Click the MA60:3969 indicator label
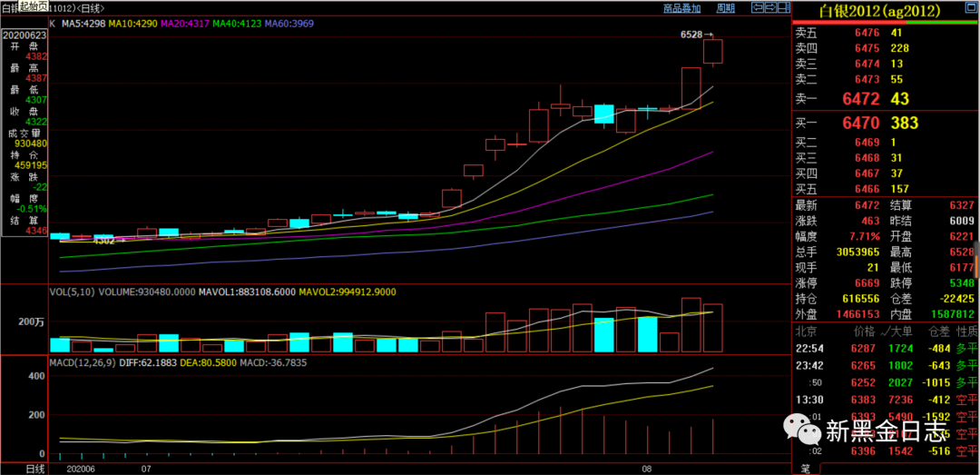 click(289, 24)
